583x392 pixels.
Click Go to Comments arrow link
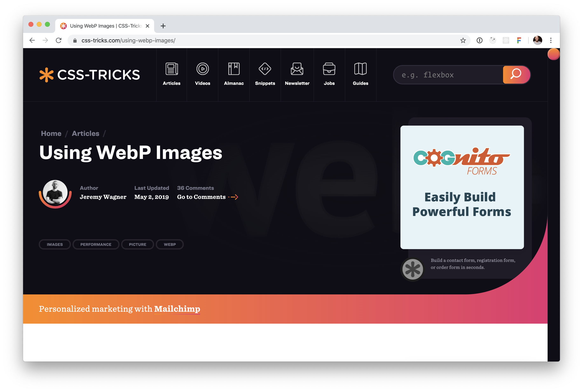pyautogui.click(x=234, y=197)
